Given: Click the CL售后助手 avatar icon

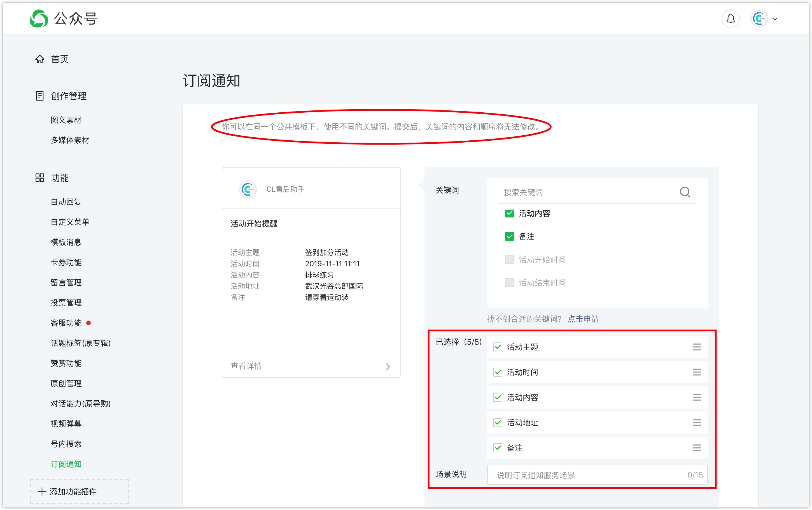Looking at the screenshot, I should click(248, 189).
